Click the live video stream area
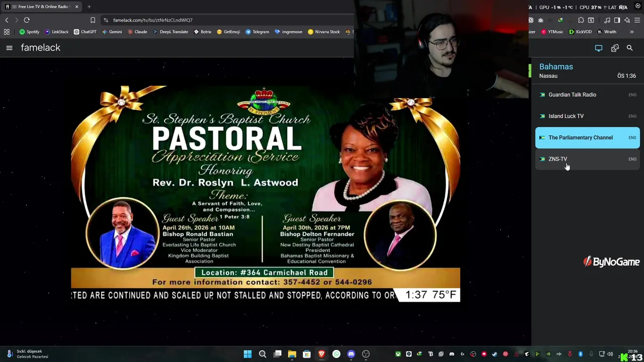This screenshot has height=362, width=644. [x=265, y=194]
